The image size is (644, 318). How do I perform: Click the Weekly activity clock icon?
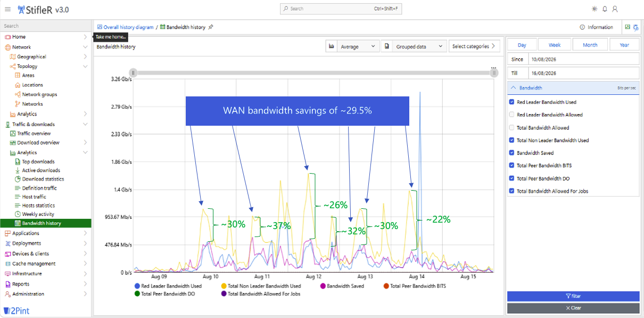point(18,214)
